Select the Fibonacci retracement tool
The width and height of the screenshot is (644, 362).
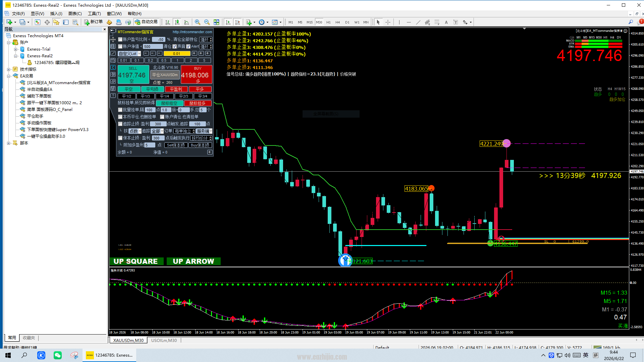(x=437, y=22)
